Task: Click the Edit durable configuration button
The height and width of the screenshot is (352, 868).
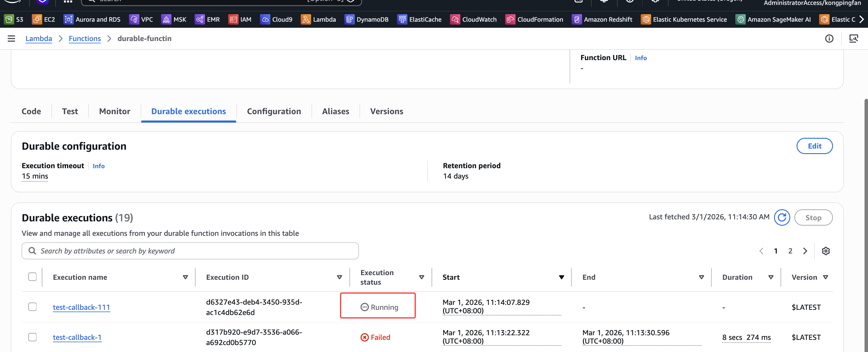Action: 814,146
